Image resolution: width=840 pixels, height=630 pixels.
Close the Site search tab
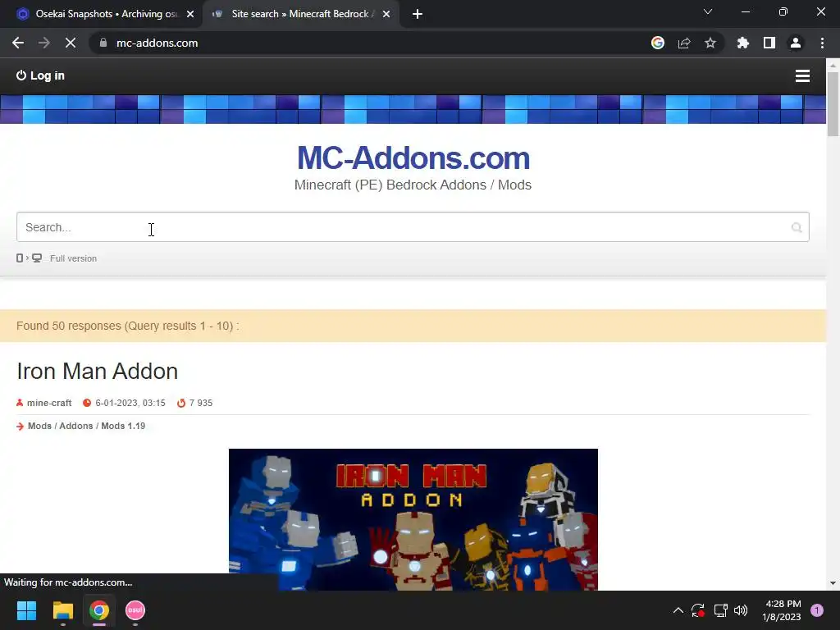tap(386, 15)
